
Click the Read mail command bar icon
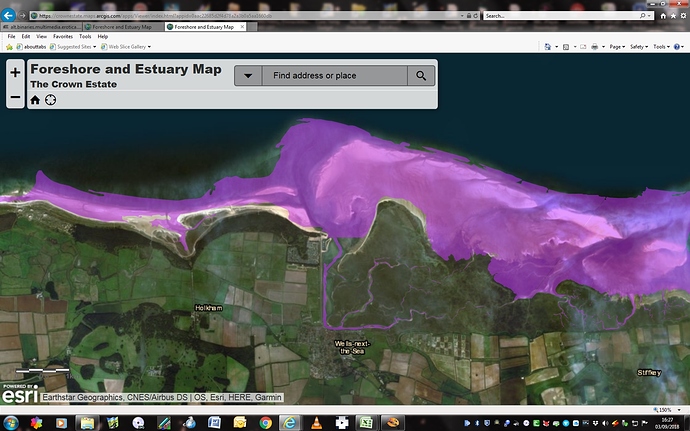click(x=583, y=47)
